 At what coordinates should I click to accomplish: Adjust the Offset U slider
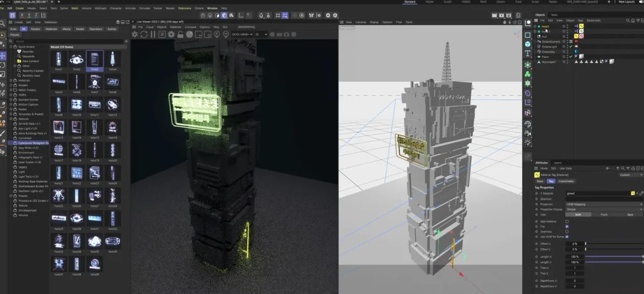pos(614,244)
